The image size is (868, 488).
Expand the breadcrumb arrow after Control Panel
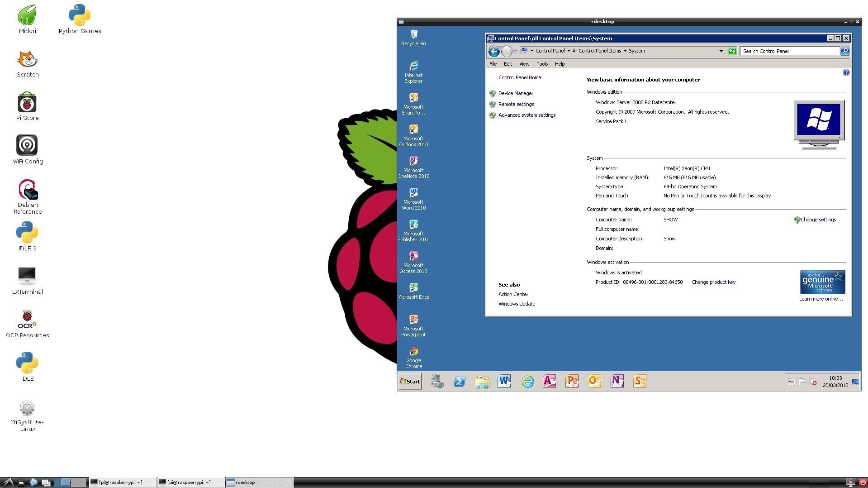pyautogui.click(x=569, y=51)
